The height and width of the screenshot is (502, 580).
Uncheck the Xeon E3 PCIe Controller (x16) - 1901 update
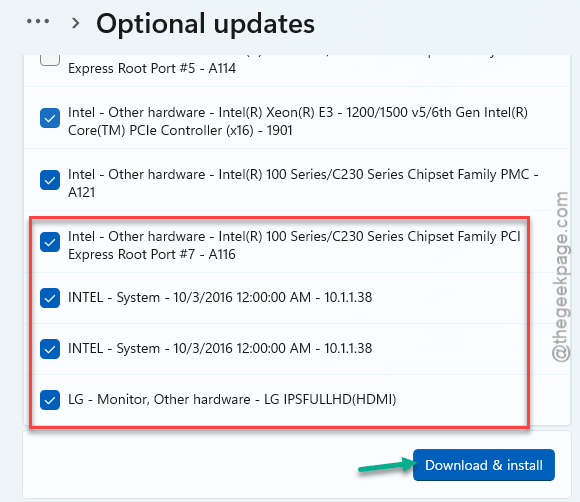point(50,118)
